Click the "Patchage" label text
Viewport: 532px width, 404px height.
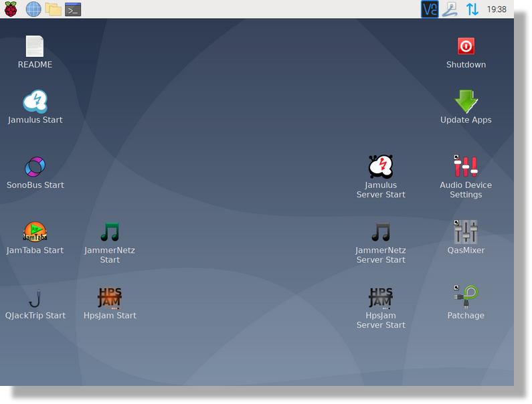(x=466, y=316)
